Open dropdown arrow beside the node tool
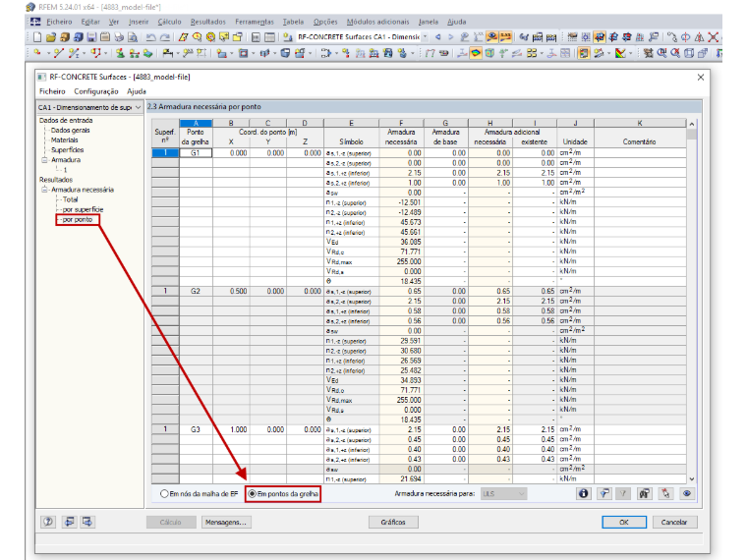This screenshot has height=560, width=747. [x=48, y=53]
